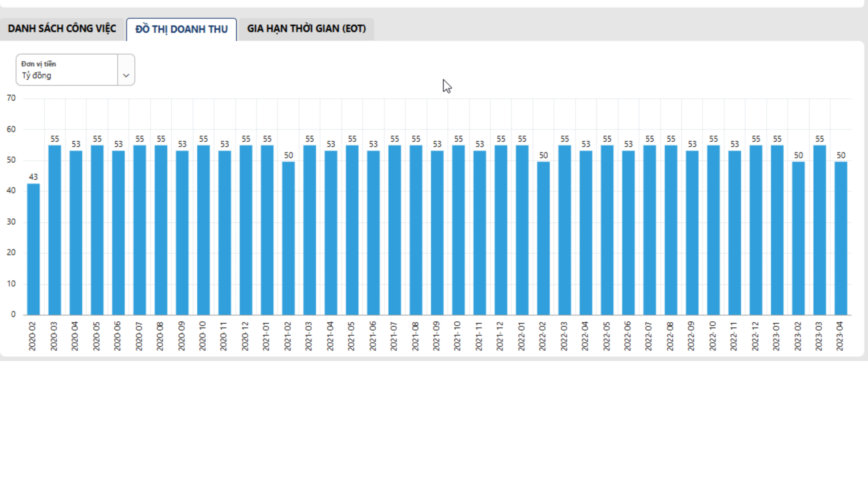868x488 pixels.
Task: Select the ĐỒ THỊ DOANH THU tab
Action: 181,29
